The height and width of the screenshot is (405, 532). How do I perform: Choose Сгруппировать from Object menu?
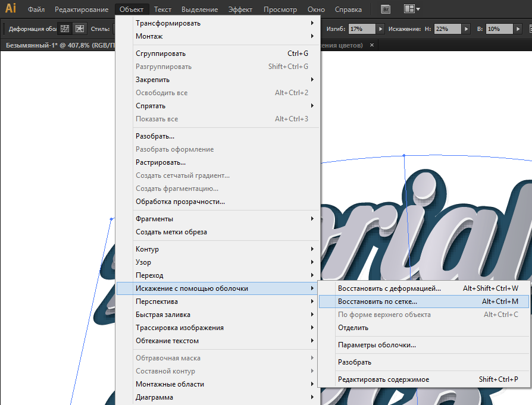click(217, 54)
